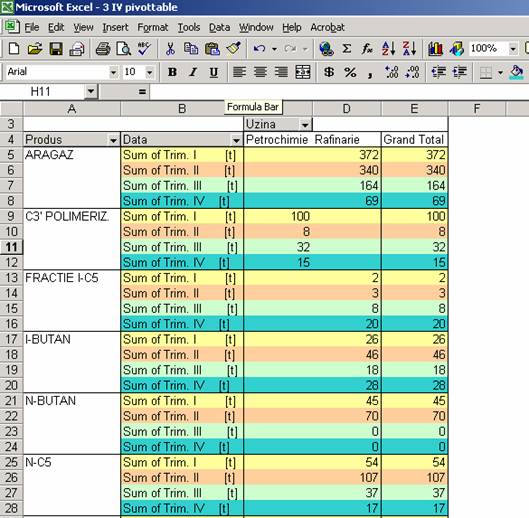This screenshot has height=518, width=529.
Task: Click the Save floppy disk icon
Action: [56, 49]
